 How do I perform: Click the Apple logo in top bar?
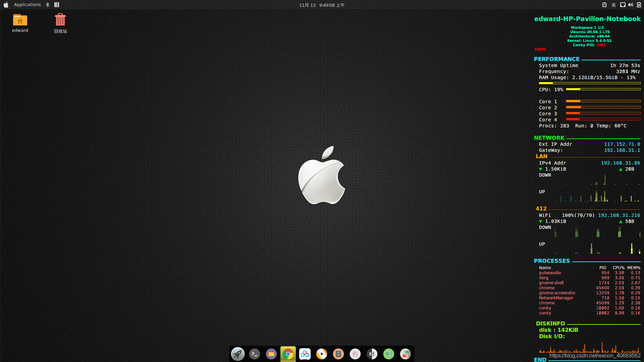[x=6, y=5]
